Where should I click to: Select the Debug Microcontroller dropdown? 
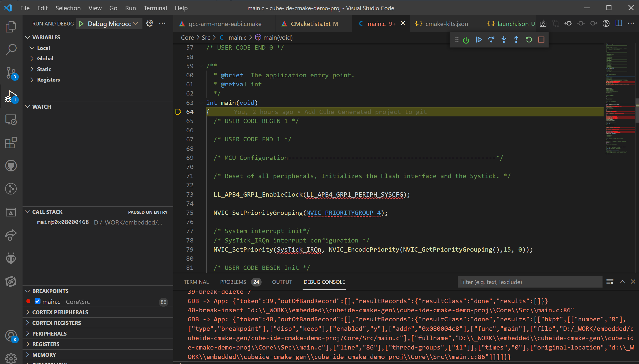coord(108,23)
